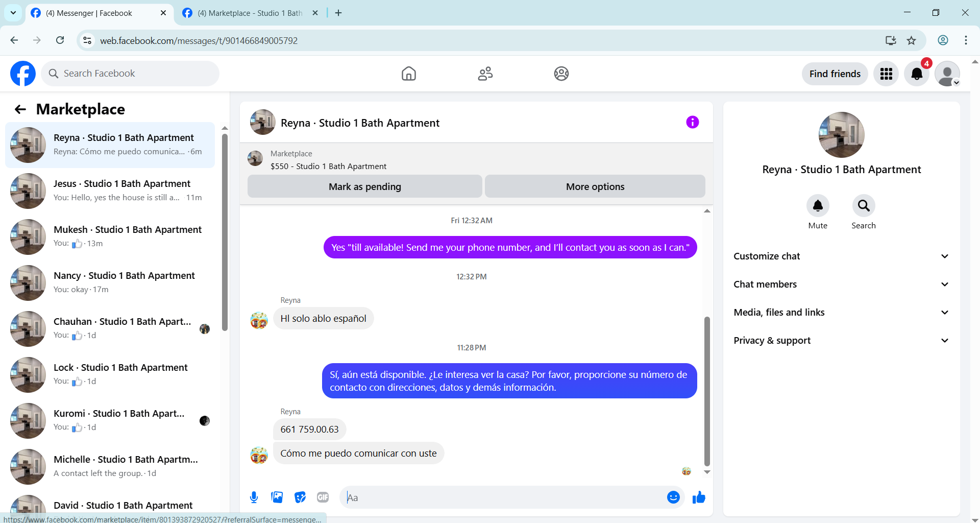Screen dimensions: 980x523
Task: Click the browser back arrow
Action: click(x=14, y=40)
